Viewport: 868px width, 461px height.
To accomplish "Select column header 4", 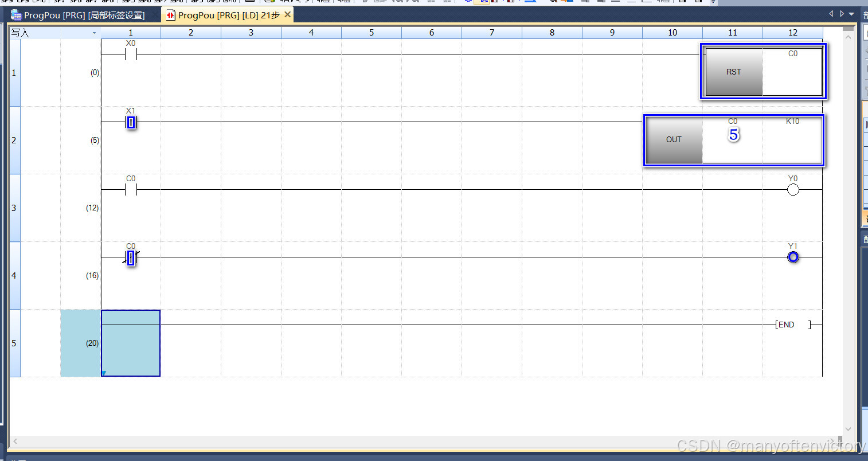I will pos(311,33).
